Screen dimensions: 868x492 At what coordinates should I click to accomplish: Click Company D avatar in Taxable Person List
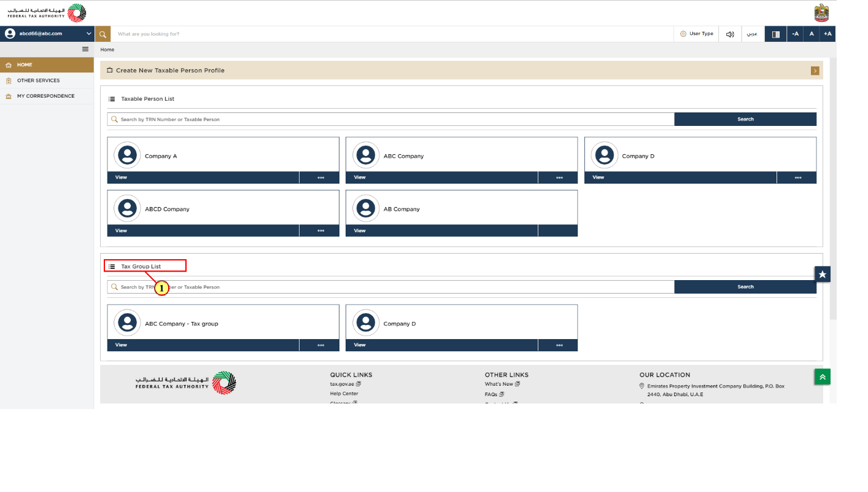[604, 155]
